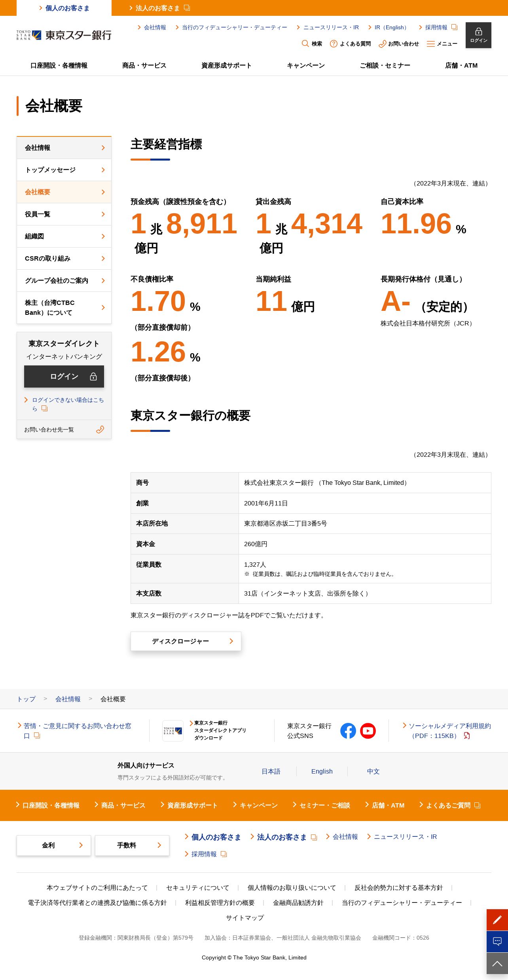Open 金融商品勧誘方針 footer link
Viewport: 508px width, 980px height.
(x=298, y=903)
